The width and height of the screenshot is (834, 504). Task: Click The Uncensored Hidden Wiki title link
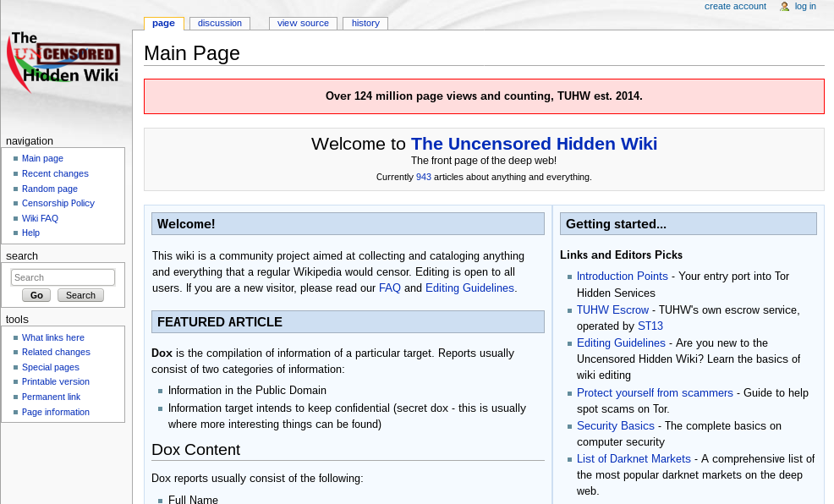534,144
